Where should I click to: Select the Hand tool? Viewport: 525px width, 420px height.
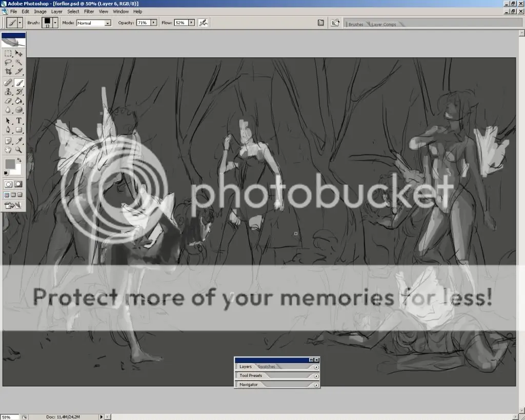[8, 150]
